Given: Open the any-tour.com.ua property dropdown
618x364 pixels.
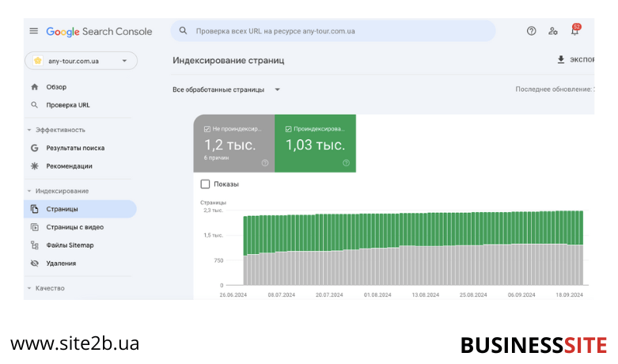Looking at the screenshot, I should coord(82,61).
